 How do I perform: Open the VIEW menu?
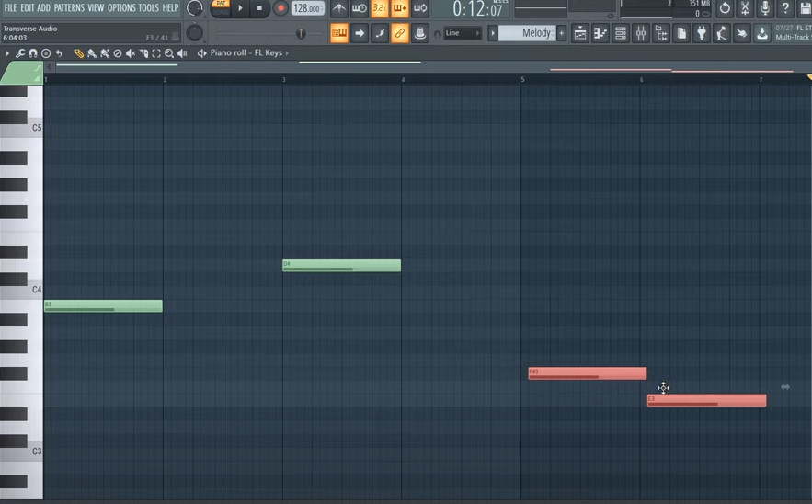pos(96,7)
